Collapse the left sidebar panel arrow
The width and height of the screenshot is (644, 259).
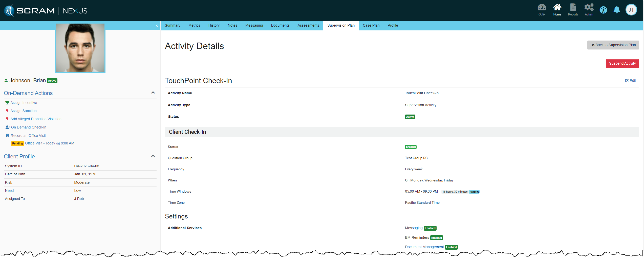(x=157, y=26)
